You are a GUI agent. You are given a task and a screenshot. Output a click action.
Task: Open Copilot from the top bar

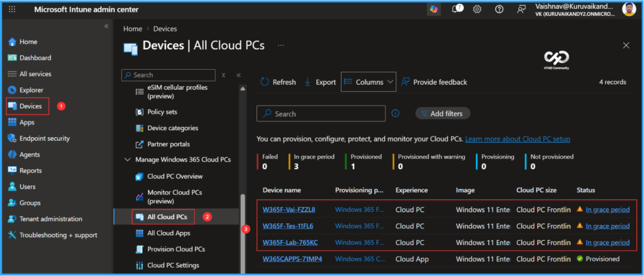(434, 9)
